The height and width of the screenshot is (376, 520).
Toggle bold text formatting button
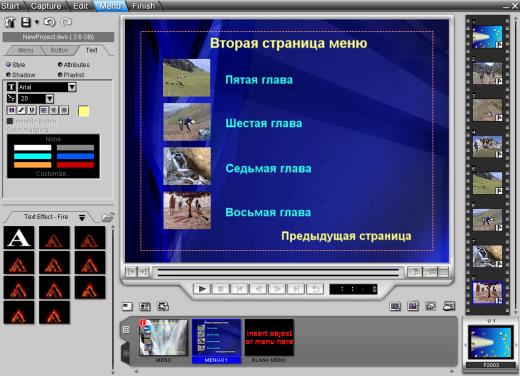(x=11, y=110)
